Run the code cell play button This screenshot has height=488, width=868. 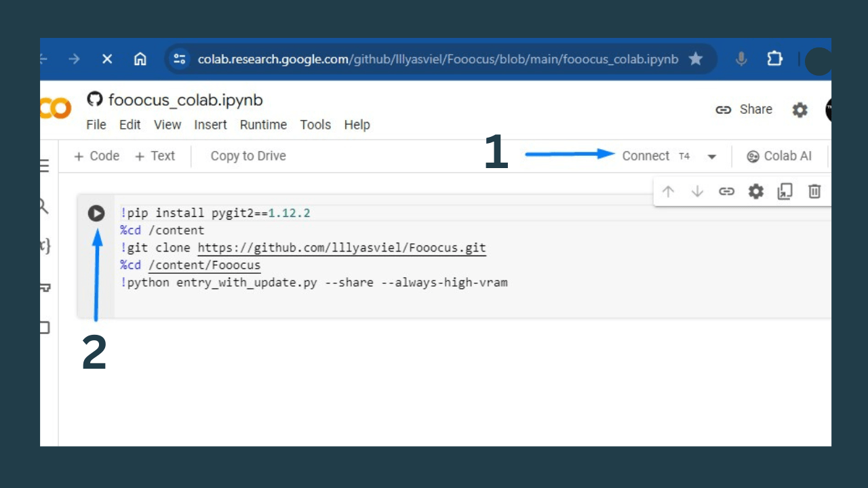click(x=96, y=213)
